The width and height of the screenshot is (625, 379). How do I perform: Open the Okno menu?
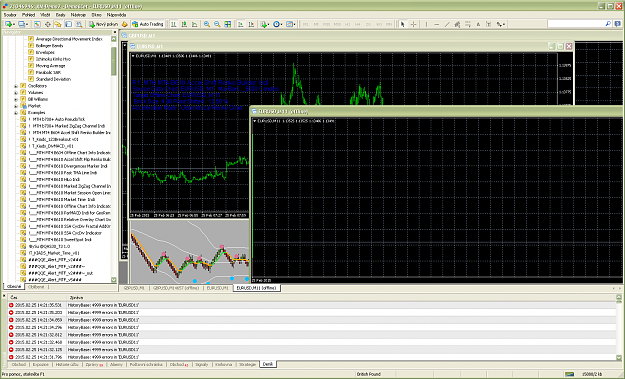(96, 15)
